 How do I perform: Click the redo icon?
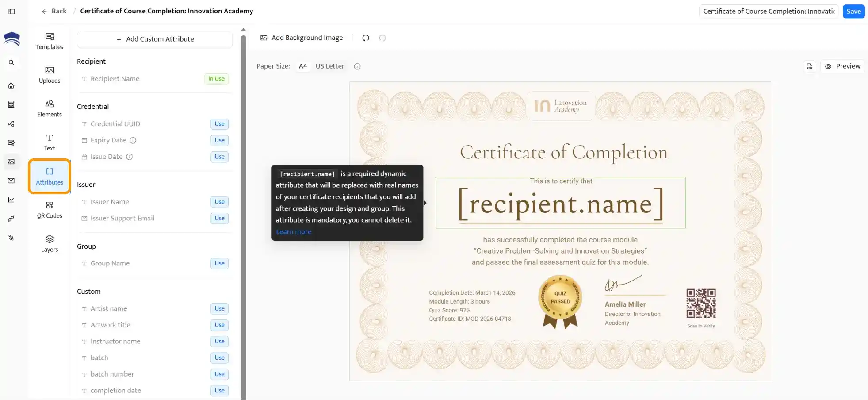point(382,38)
